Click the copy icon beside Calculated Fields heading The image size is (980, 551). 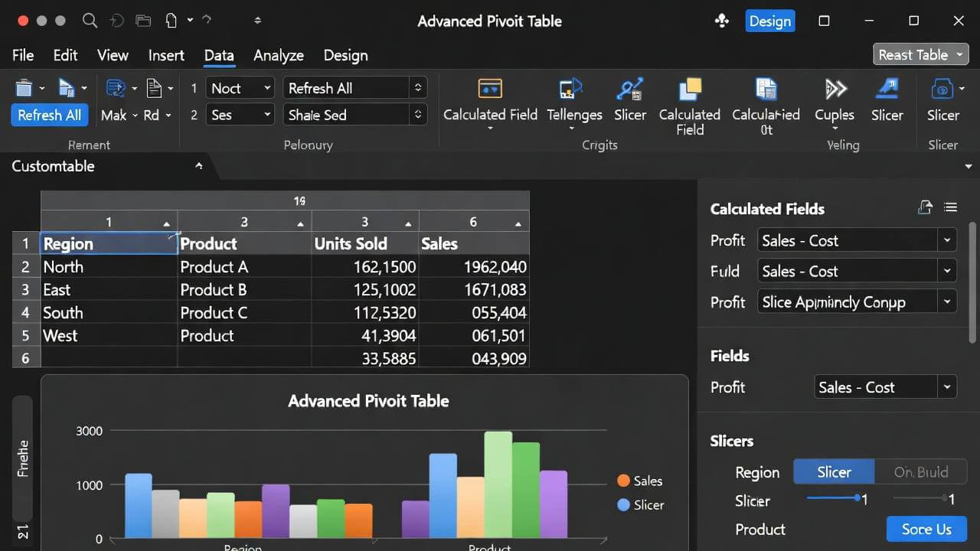(x=925, y=207)
